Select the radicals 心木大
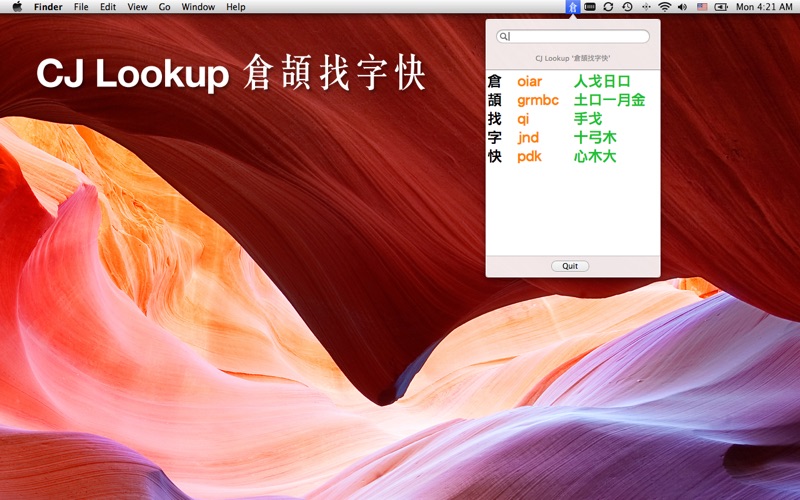Screen dimensions: 800x500 (x=595, y=157)
